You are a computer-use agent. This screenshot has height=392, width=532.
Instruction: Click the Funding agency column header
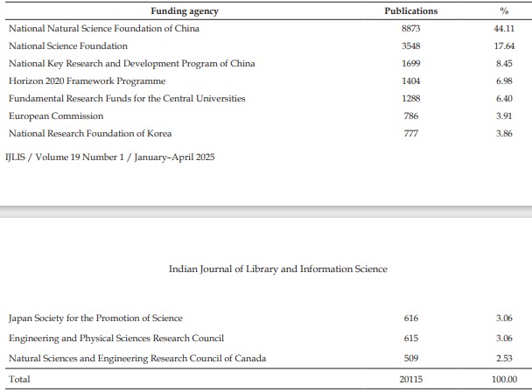(185, 11)
